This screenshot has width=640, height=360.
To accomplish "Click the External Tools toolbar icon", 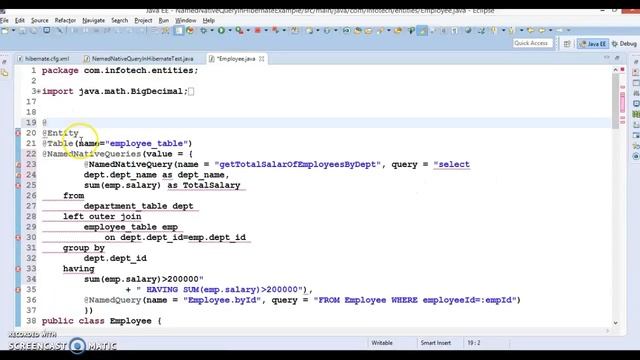I will click(x=276, y=31).
